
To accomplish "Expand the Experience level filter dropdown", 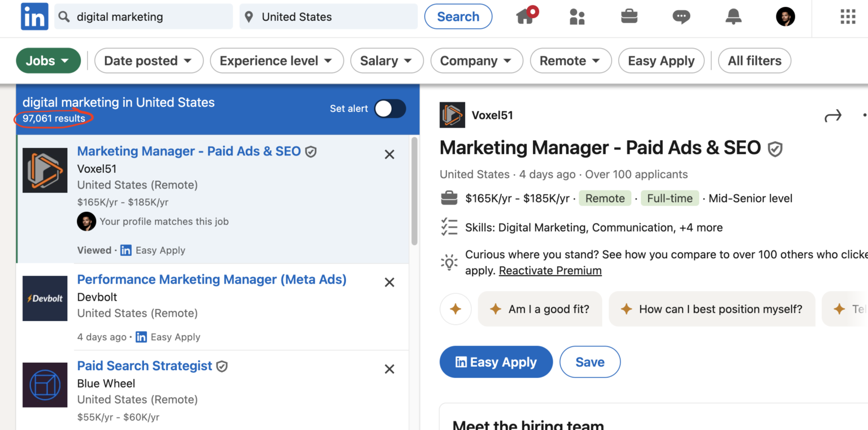I will [x=276, y=61].
